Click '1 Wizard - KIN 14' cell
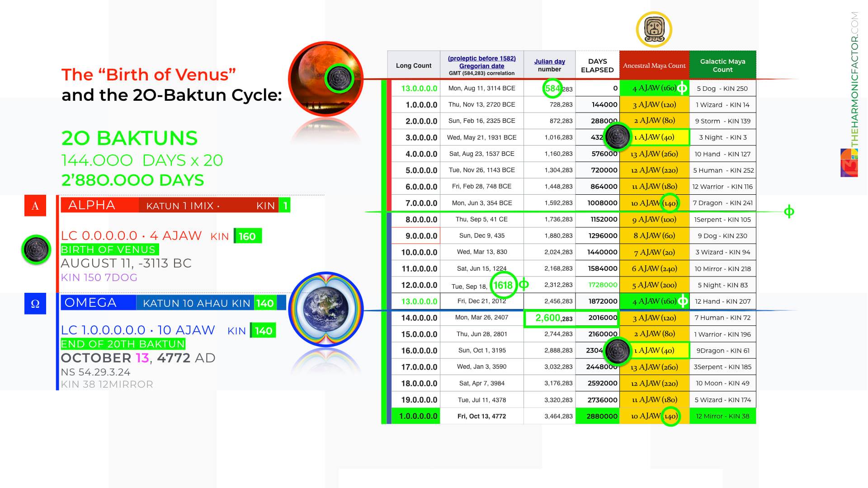Screen dimensions: 868x488 [x=722, y=105]
